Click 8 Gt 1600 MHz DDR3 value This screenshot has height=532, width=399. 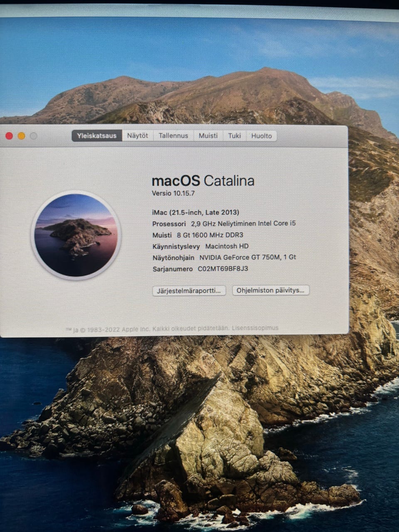tap(210, 235)
